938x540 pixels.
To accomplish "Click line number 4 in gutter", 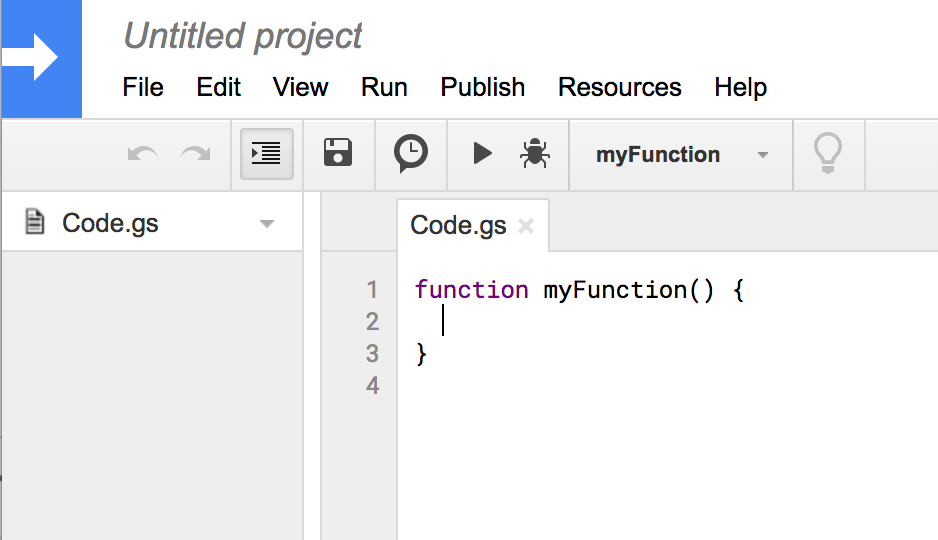I will (x=372, y=385).
